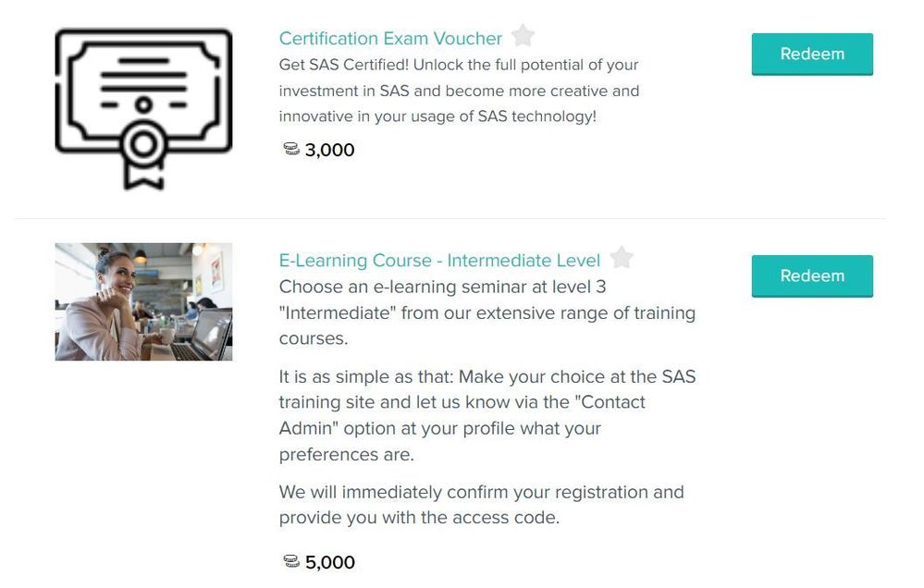Favorite the Certification Exam Voucher with its star

[524, 36]
